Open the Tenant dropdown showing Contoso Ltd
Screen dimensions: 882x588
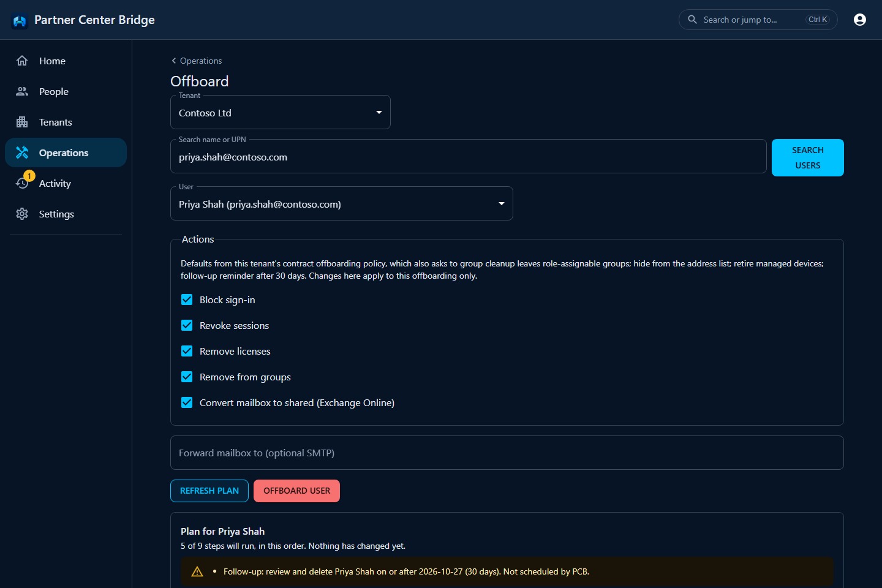point(281,113)
